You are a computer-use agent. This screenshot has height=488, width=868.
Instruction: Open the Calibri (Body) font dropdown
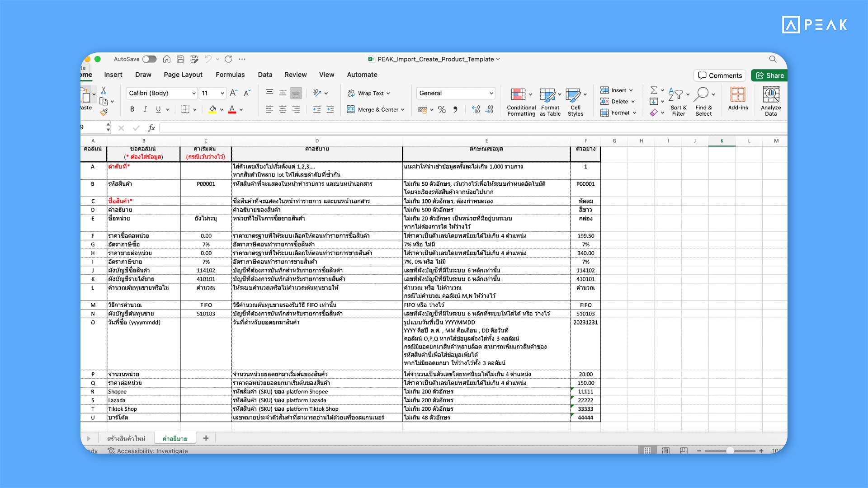tap(194, 93)
